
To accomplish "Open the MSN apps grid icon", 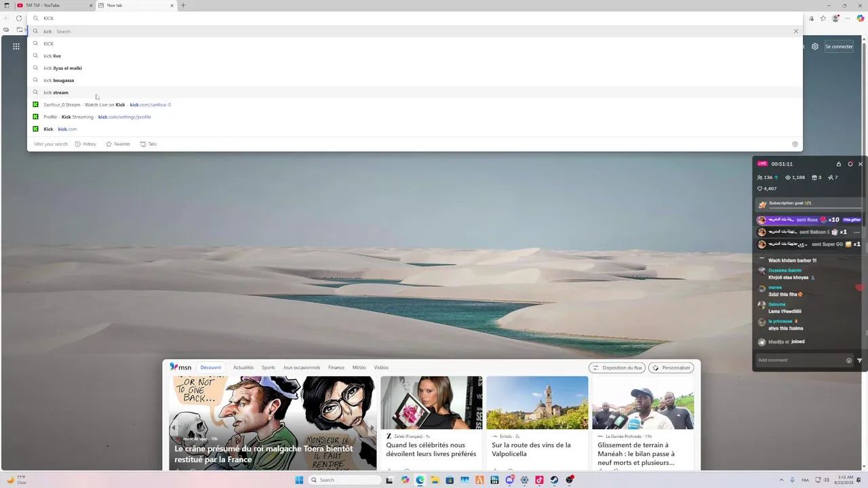I will (x=16, y=47).
